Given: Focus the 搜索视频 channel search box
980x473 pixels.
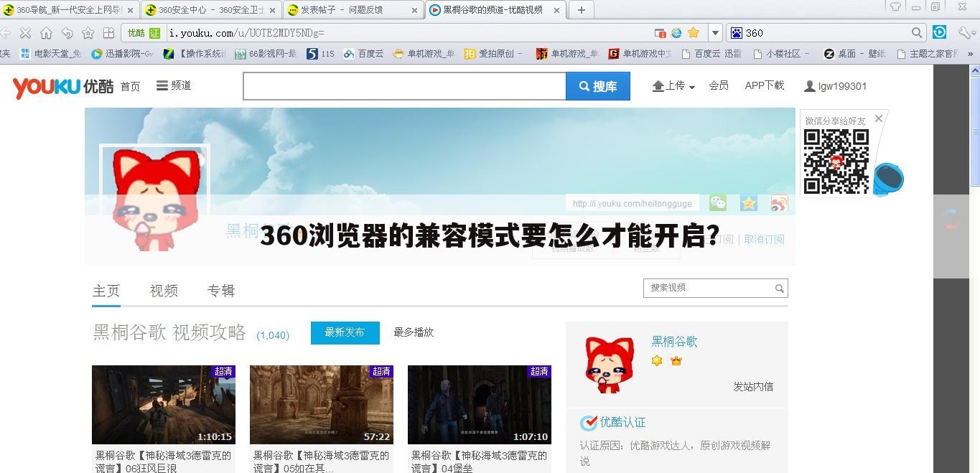Looking at the screenshot, I should pos(716,288).
